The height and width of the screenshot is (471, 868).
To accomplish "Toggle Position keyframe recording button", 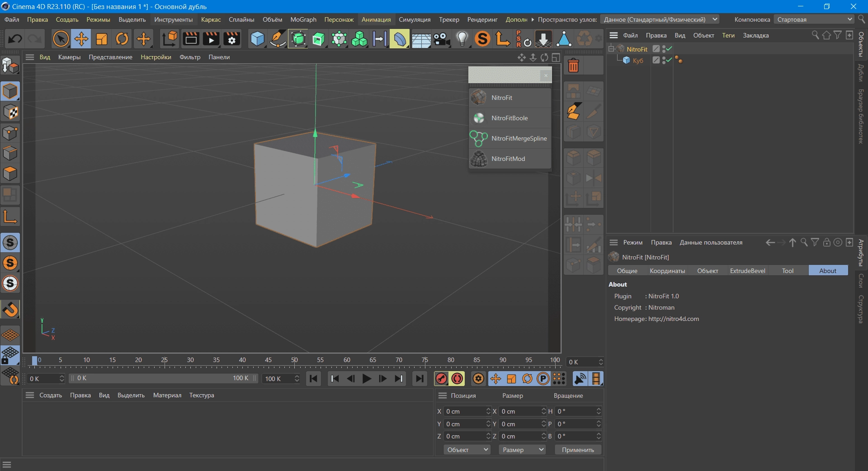I will [x=496, y=379].
